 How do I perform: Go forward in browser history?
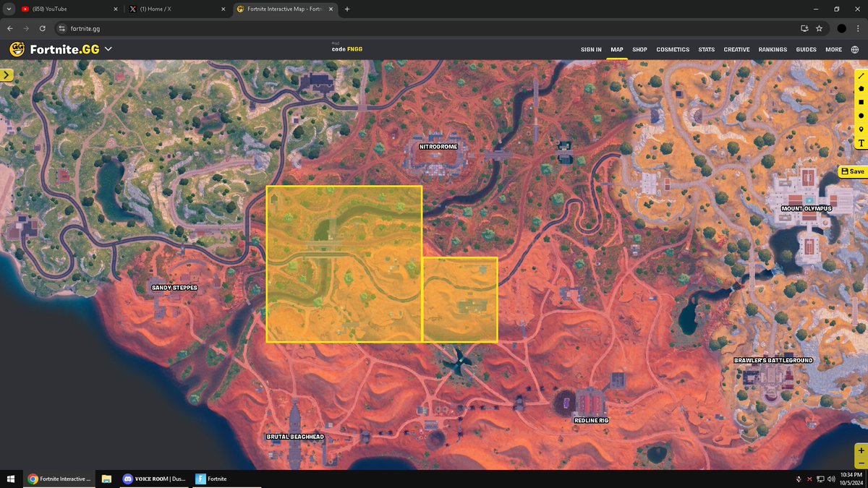[27, 28]
